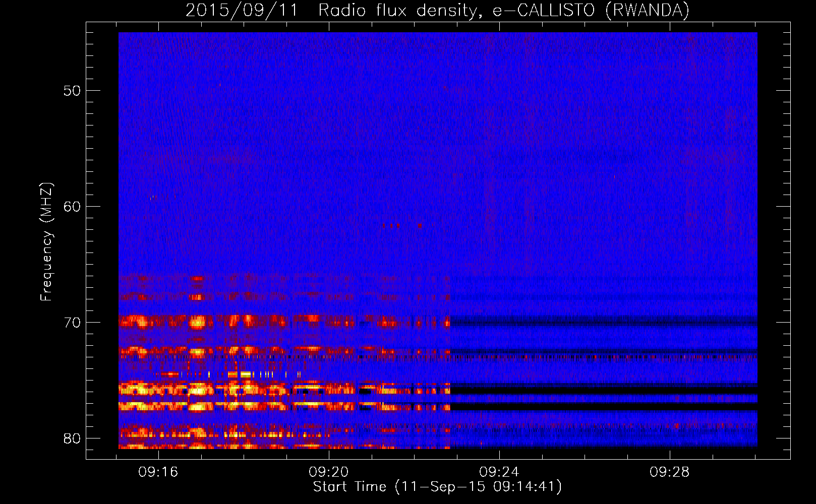Click the "09:20" time tick label
The height and width of the screenshot is (504, 816).
(329, 472)
